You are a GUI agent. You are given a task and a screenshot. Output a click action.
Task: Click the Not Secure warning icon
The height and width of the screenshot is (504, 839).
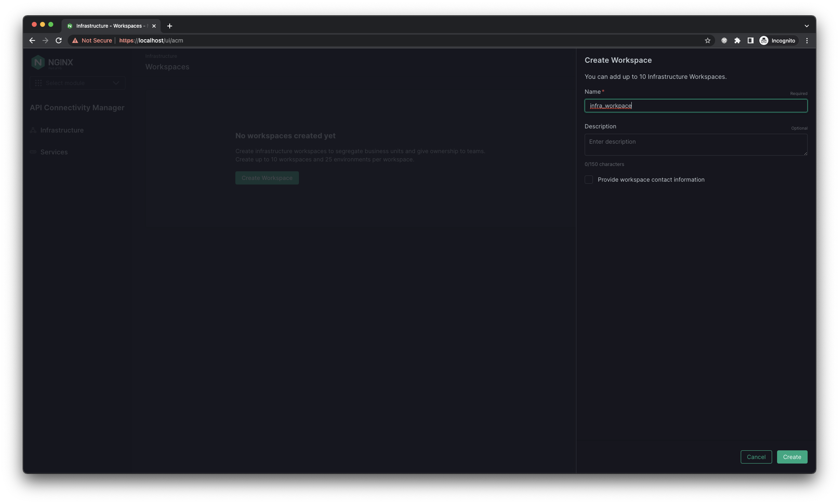point(75,40)
